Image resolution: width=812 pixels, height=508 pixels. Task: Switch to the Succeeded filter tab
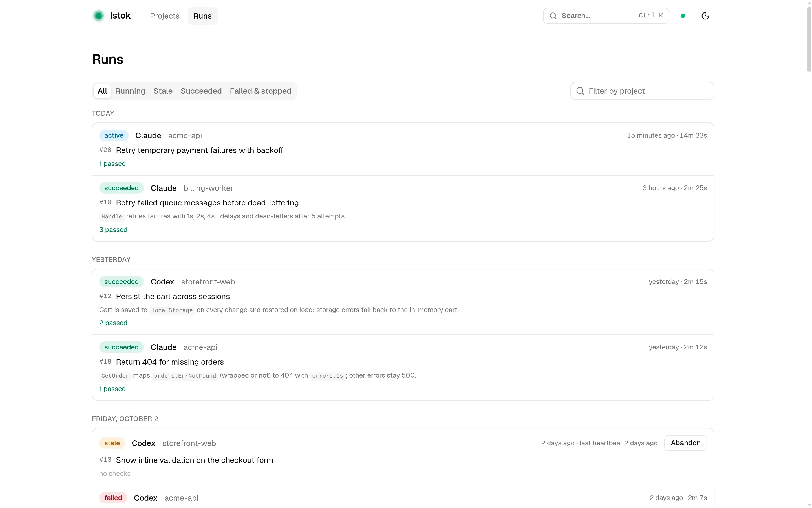click(x=201, y=91)
